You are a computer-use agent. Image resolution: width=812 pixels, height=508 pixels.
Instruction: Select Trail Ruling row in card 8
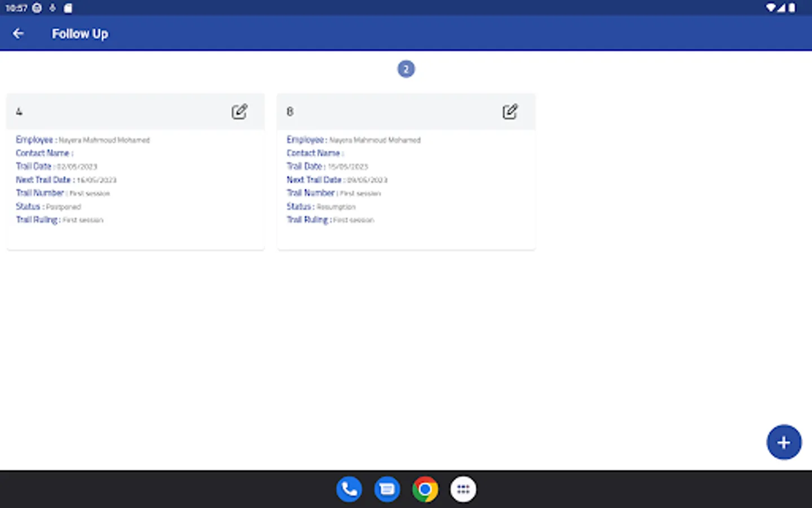(x=330, y=220)
